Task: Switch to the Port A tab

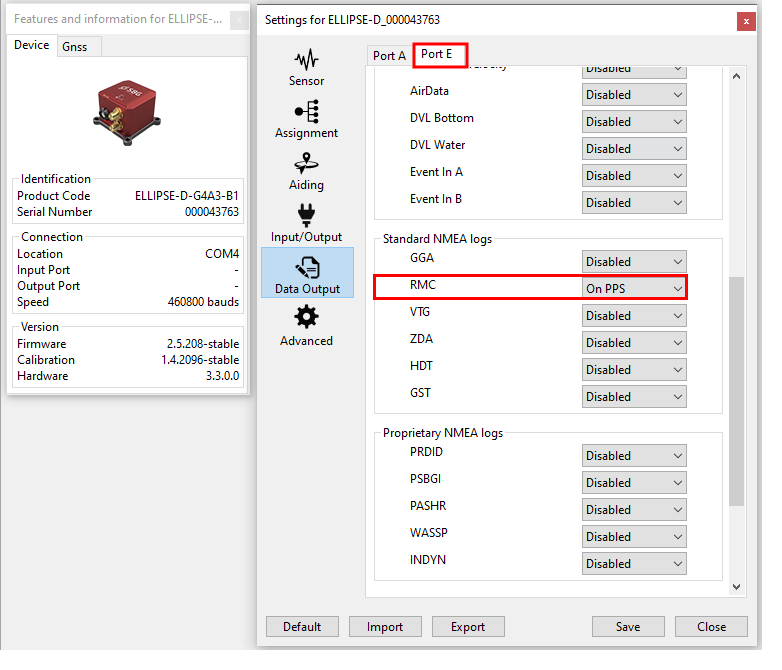Action: tap(389, 56)
